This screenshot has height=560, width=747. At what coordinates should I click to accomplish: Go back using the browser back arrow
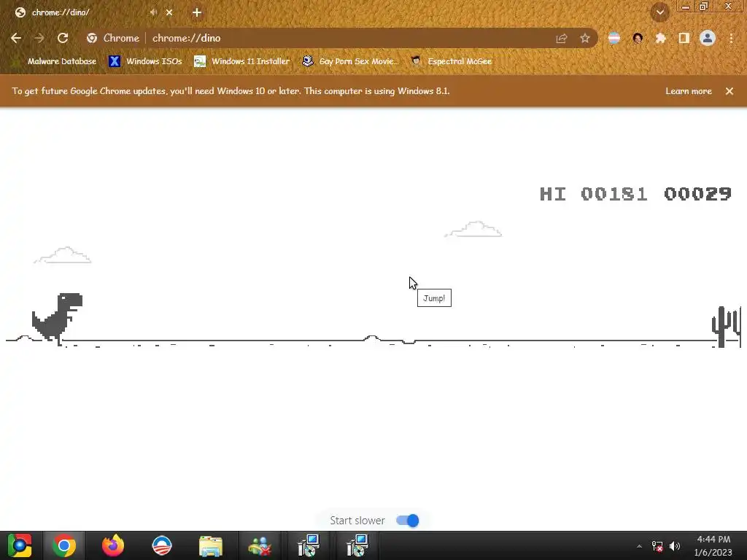click(16, 38)
